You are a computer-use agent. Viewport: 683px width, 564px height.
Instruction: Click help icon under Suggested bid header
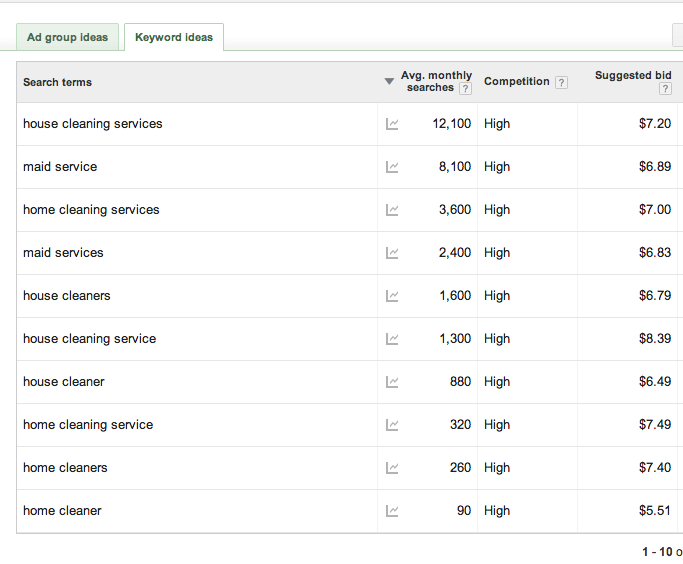(x=665, y=89)
